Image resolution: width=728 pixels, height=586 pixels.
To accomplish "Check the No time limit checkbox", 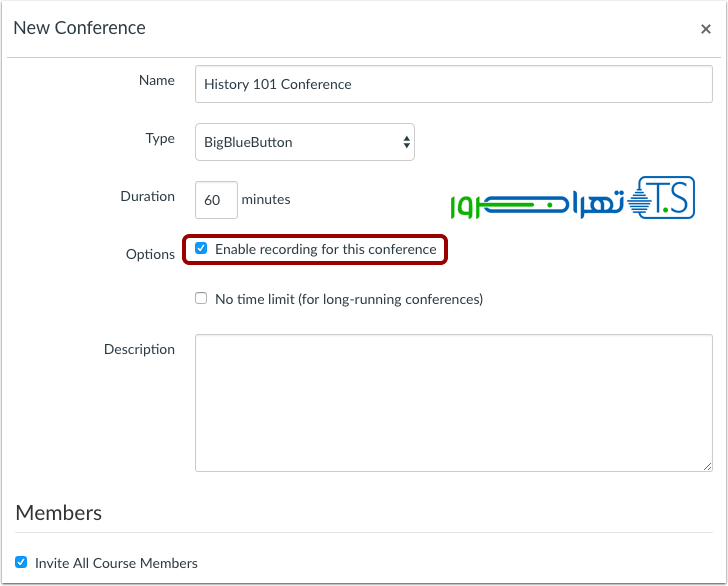I will click(x=201, y=298).
